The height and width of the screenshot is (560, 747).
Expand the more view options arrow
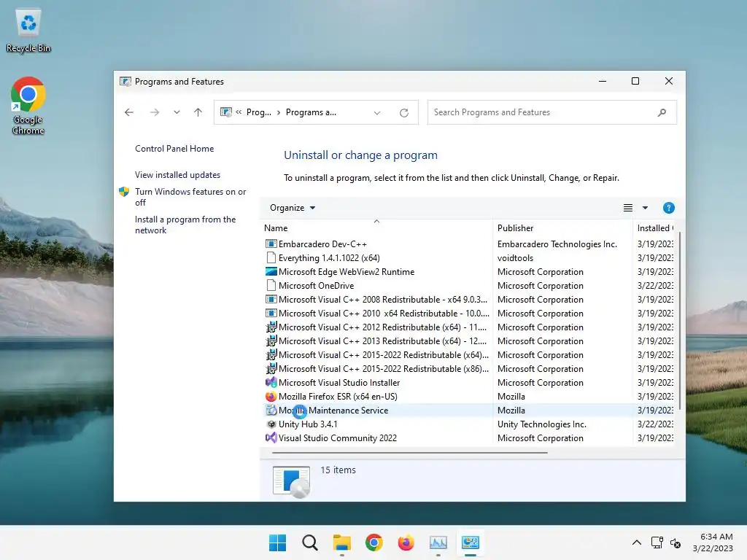point(645,208)
